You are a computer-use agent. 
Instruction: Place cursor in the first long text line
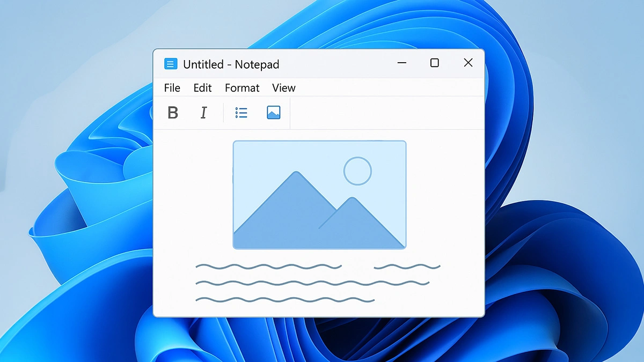[x=268, y=266]
